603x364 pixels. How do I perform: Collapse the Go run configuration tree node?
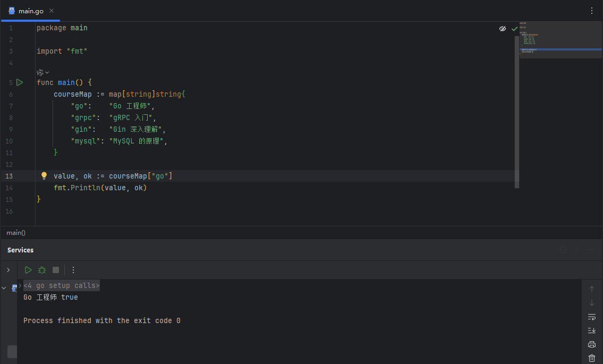pyautogui.click(x=4, y=288)
